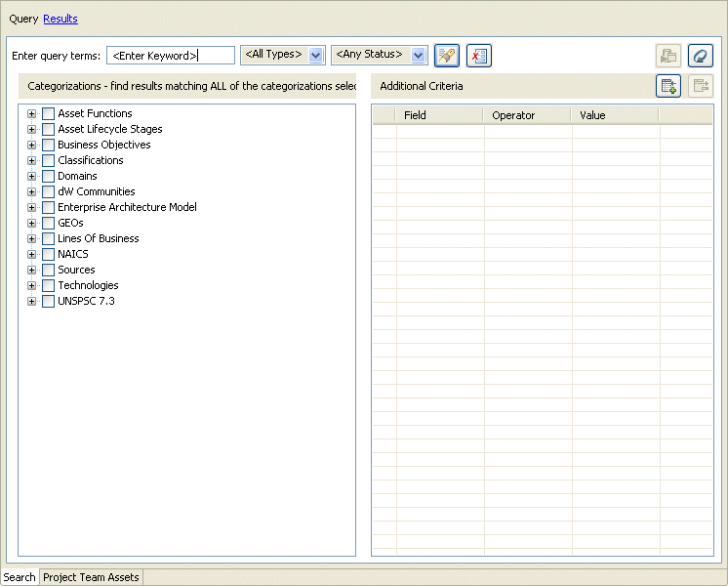Expand the Business Objectives node
The image size is (728, 586).
point(31,145)
